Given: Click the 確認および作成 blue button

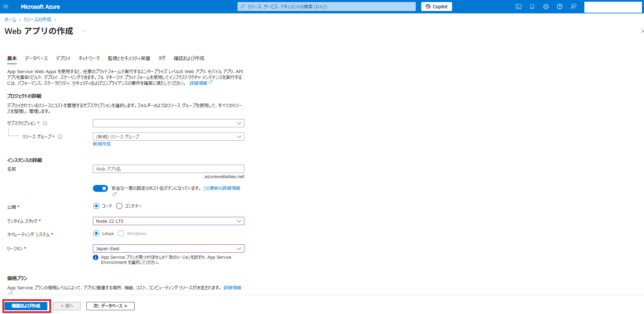Looking at the screenshot, I should point(26,306).
